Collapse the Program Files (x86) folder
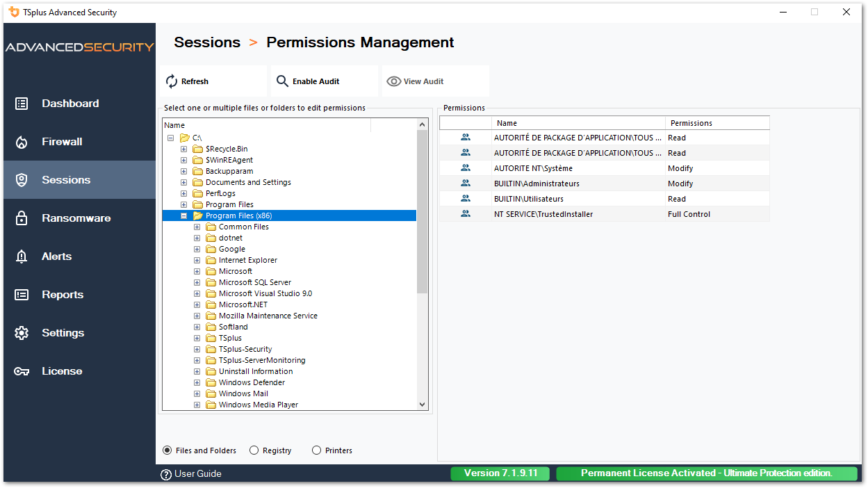The width and height of the screenshot is (868, 488). coord(183,215)
